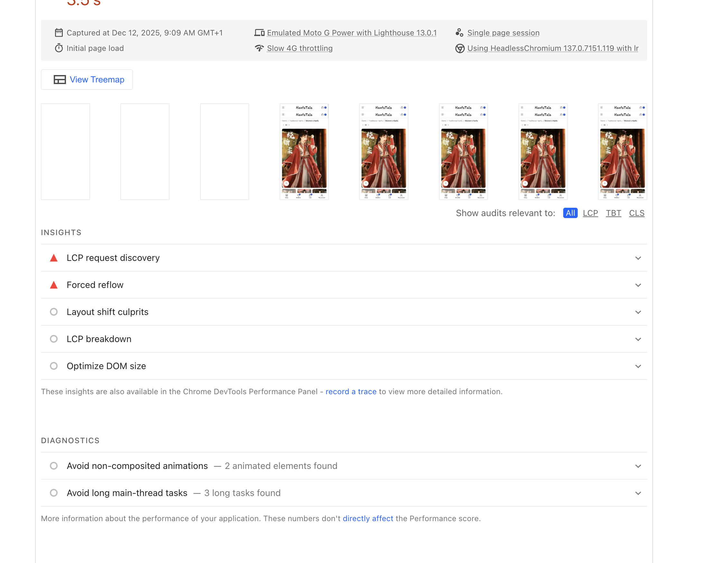Expand Layout shift culprits chevron

click(638, 312)
